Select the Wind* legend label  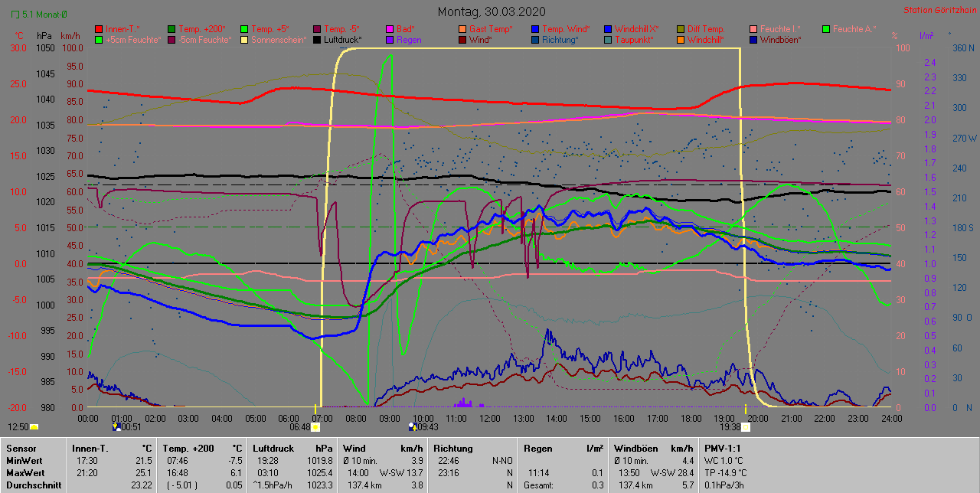481,40
